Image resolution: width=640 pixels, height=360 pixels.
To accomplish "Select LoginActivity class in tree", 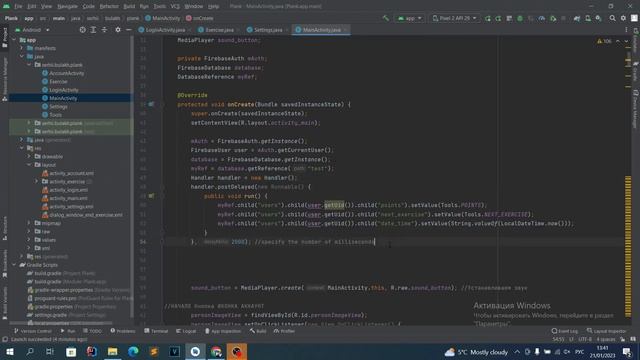I will pyautogui.click(x=60, y=90).
